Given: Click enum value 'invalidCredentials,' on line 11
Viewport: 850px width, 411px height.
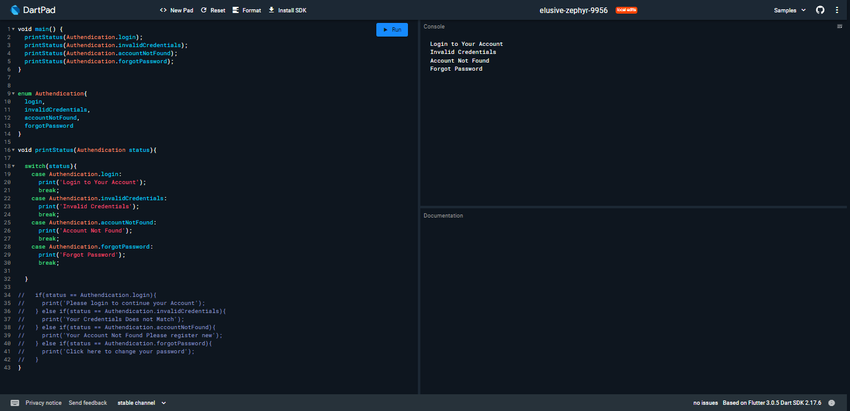Looking at the screenshot, I should click(x=57, y=110).
